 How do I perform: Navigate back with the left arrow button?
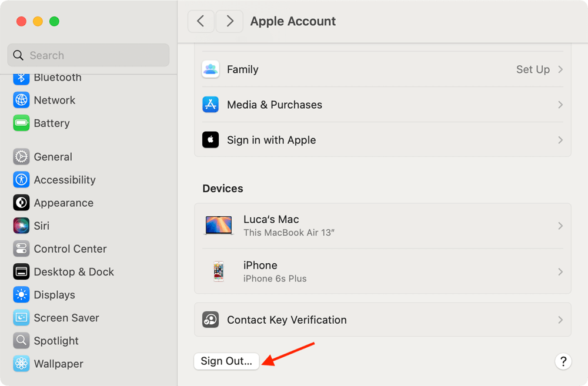pyautogui.click(x=201, y=21)
